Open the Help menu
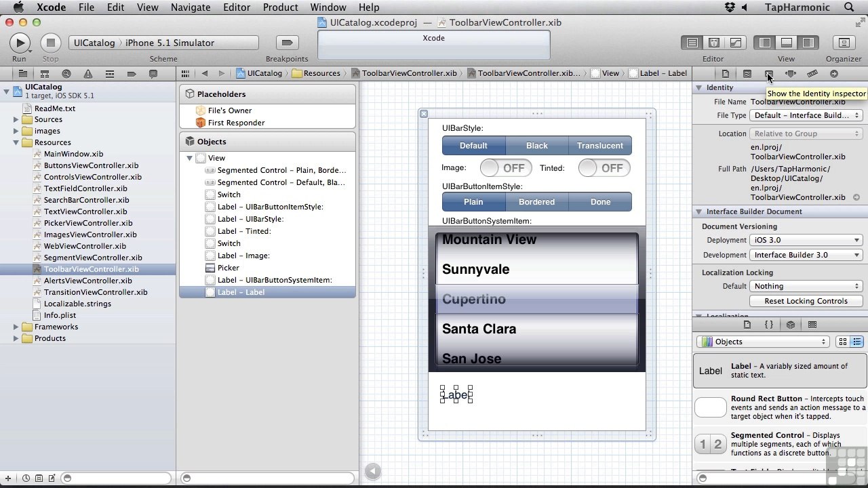This screenshot has height=488, width=868. [x=369, y=7]
